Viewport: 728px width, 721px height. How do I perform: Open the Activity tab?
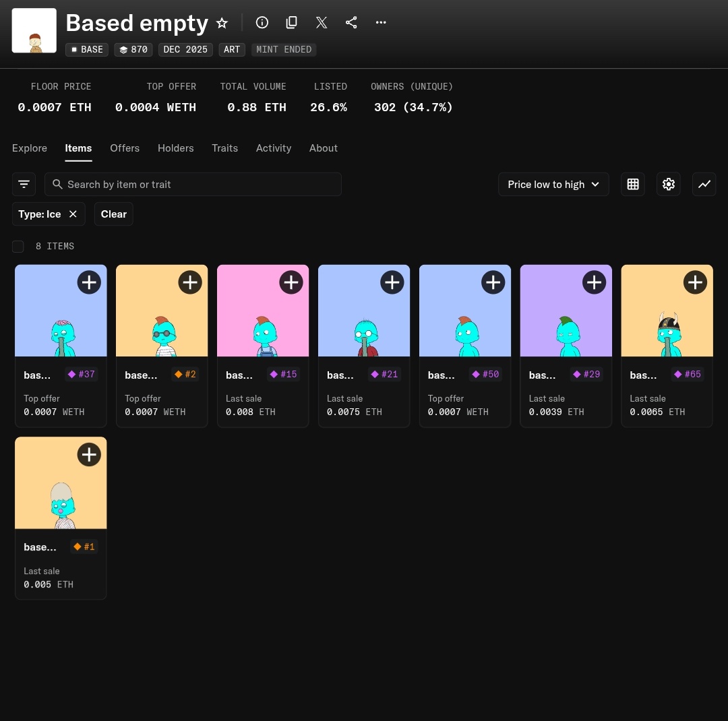274,148
